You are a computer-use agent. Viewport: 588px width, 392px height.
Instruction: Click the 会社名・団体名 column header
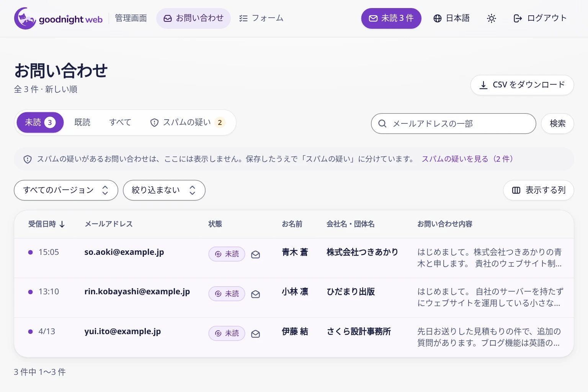tap(350, 224)
